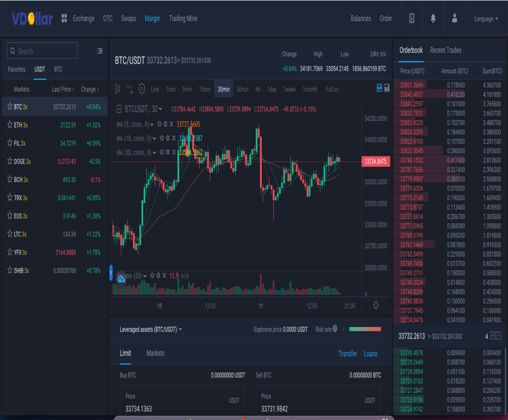Expand MA (5, close, 0) chevron
The width and height of the screenshot is (508, 420).
tap(152, 124)
